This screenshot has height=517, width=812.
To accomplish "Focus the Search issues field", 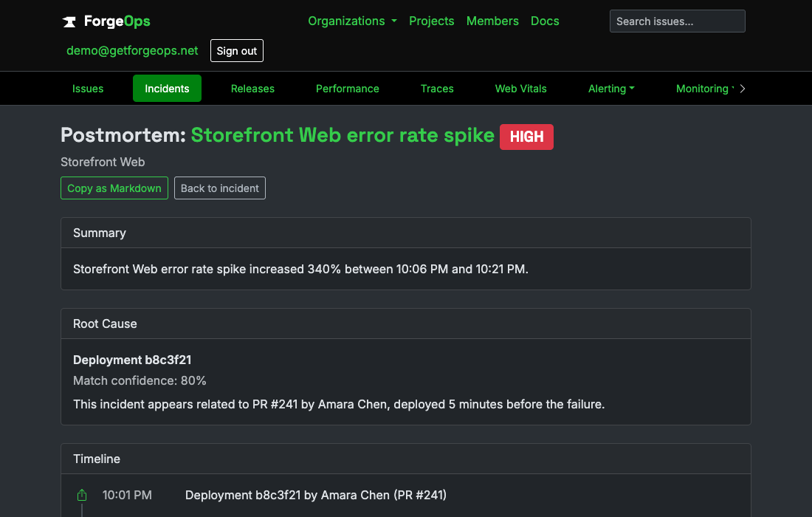I will [x=678, y=21].
